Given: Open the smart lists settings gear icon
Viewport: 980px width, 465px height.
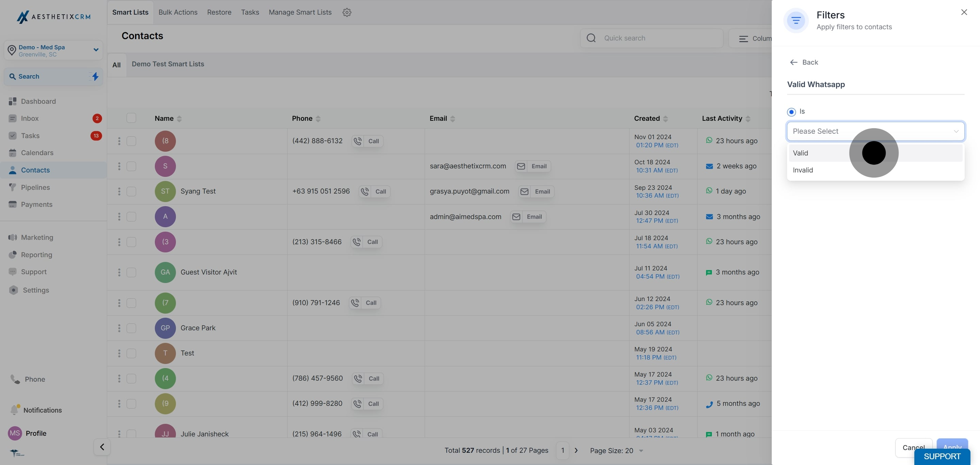Looking at the screenshot, I should 347,13.
